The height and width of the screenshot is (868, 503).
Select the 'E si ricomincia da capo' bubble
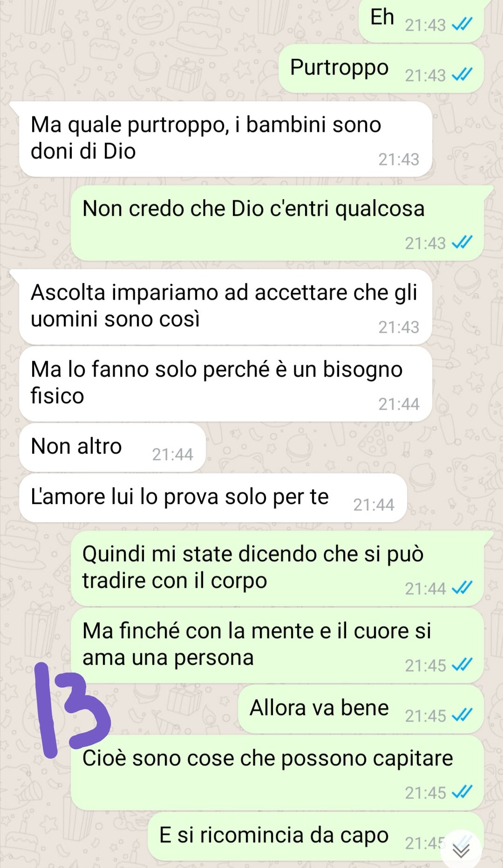point(315,836)
